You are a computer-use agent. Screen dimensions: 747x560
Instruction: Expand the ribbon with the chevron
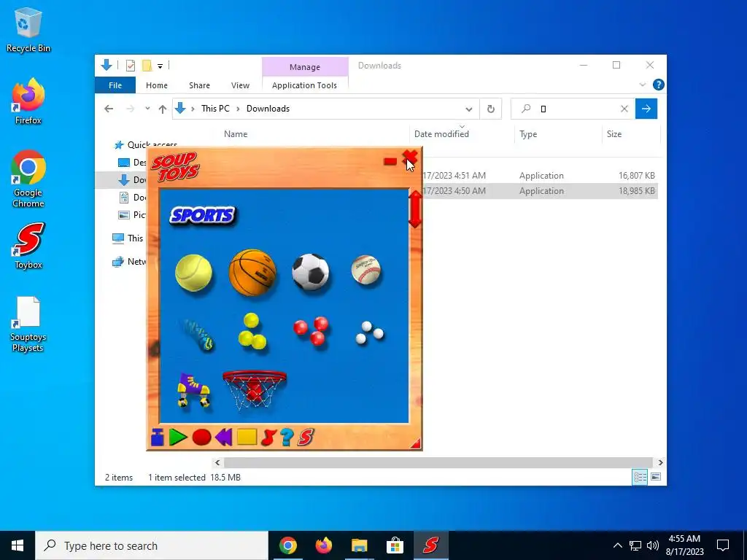coord(642,85)
